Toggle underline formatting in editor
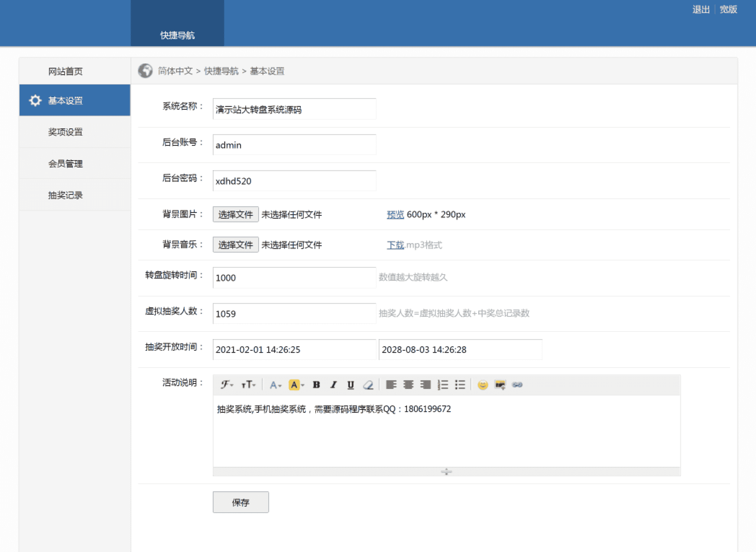The height and width of the screenshot is (552, 756). click(x=351, y=385)
